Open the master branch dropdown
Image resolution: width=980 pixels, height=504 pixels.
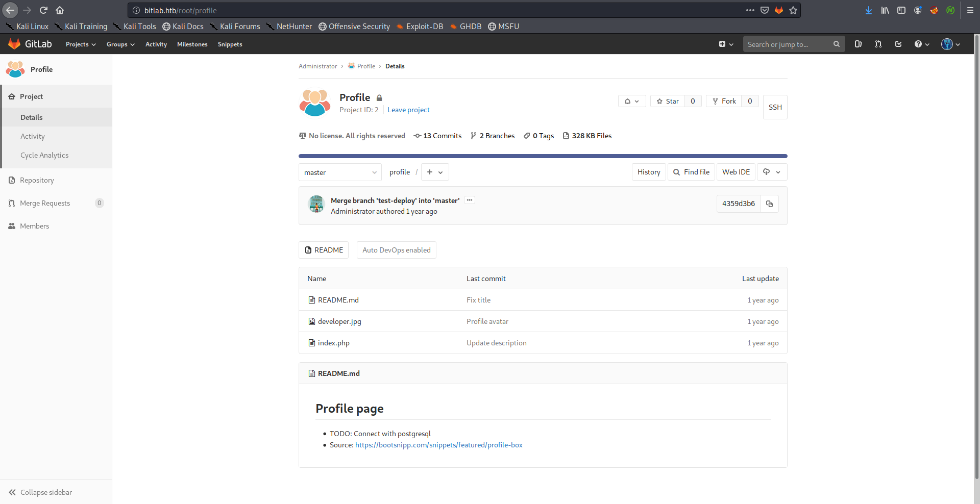(340, 172)
